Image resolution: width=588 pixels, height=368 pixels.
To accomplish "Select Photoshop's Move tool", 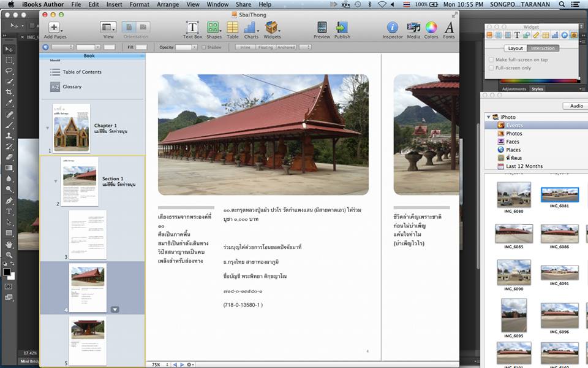I will 9,49.
